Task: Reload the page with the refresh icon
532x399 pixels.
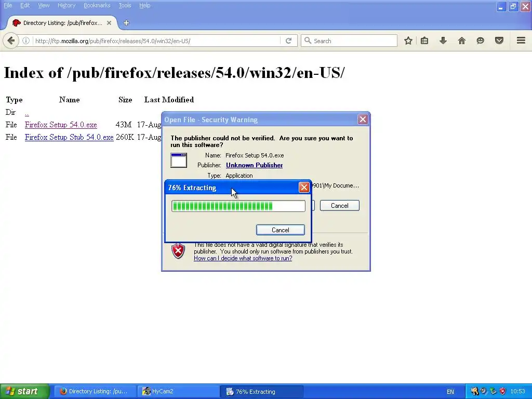Action: click(288, 41)
